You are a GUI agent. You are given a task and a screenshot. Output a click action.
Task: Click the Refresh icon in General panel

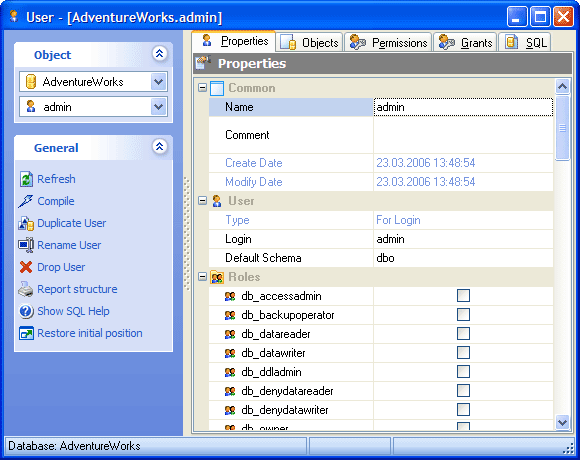click(x=26, y=179)
